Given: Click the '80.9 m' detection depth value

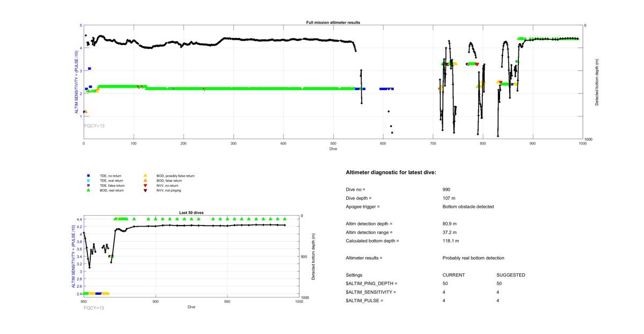Looking at the screenshot, I should click(450, 223).
